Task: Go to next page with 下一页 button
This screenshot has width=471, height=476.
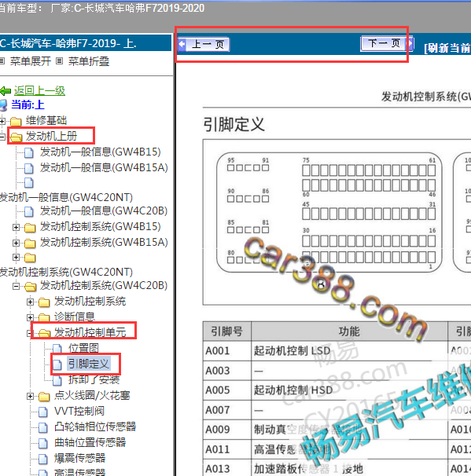Action: [x=387, y=43]
